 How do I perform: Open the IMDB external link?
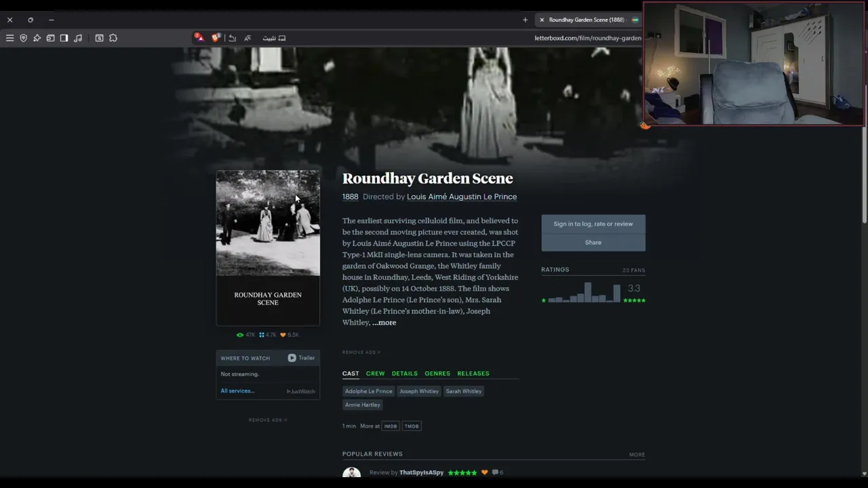coord(391,426)
